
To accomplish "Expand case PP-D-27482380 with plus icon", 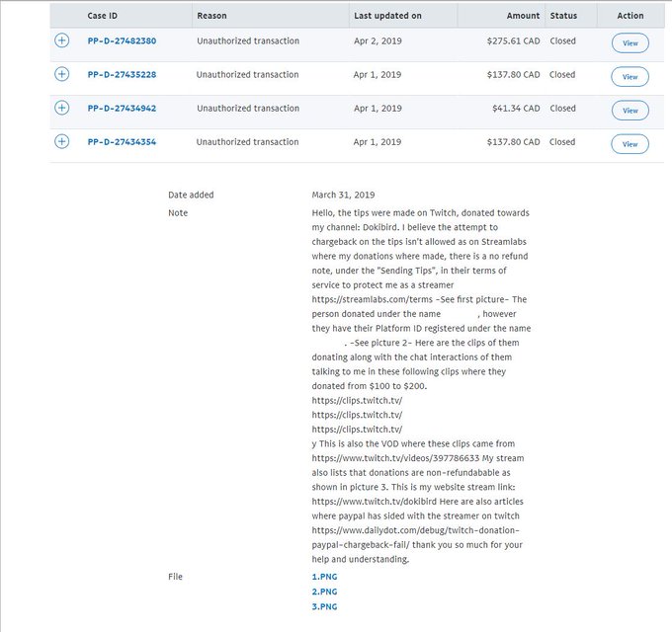I will (61, 40).
